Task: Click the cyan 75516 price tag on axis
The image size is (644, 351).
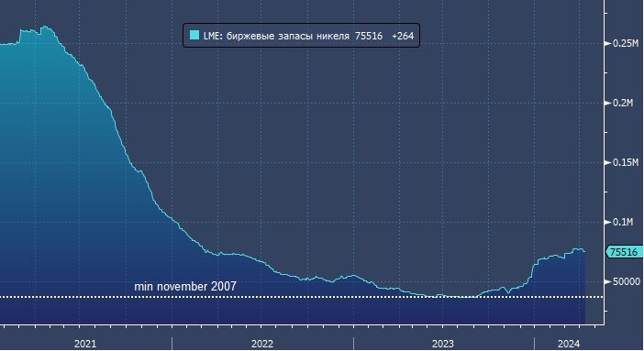Action: pos(624,252)
